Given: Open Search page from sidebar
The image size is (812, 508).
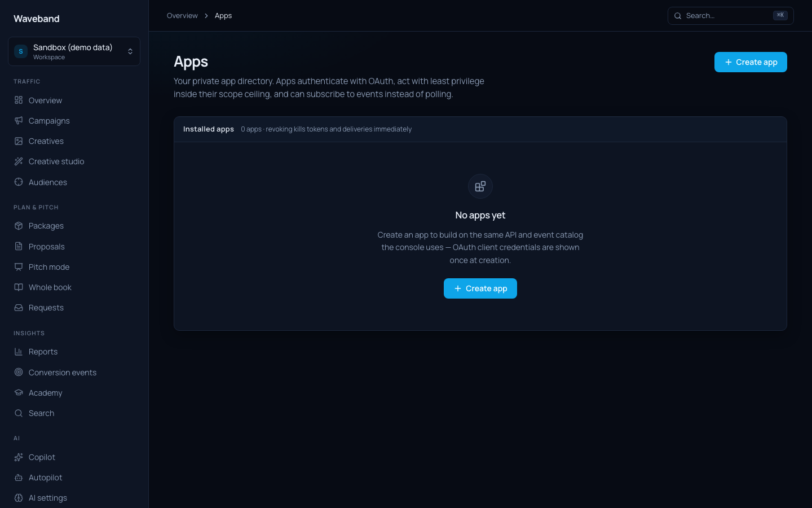Looking at the screenshot, I should 74,413.
